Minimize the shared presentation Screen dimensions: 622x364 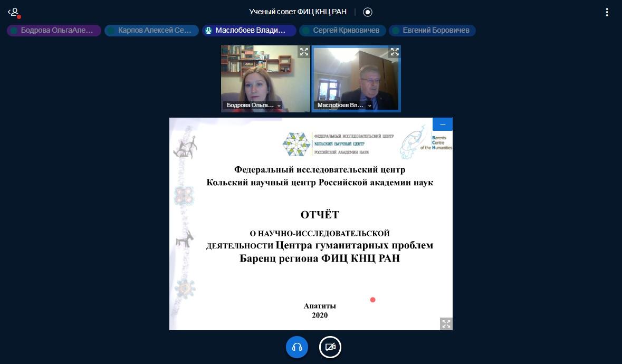click(443, 124)
